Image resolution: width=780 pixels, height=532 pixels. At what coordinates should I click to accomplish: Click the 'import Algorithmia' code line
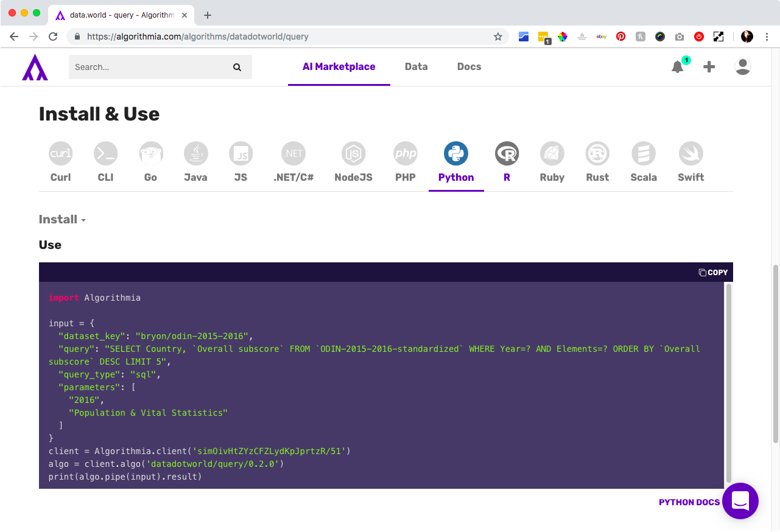pos(94,298)
